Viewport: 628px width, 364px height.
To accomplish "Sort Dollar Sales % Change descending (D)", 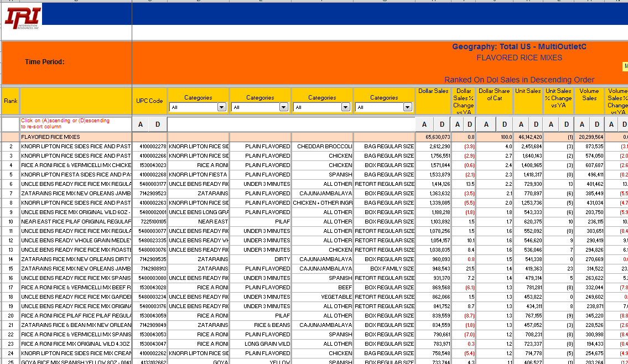I will click(469, 124).
